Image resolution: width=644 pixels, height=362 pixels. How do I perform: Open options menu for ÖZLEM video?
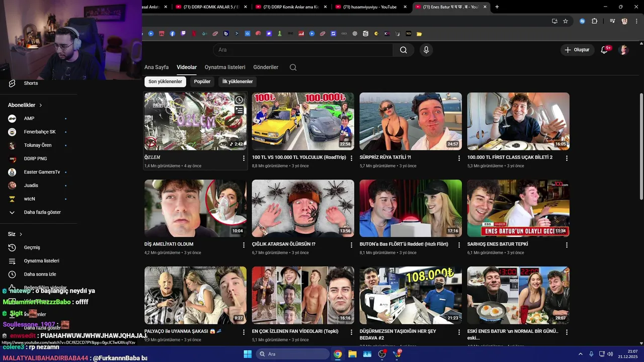pos(244,158)
